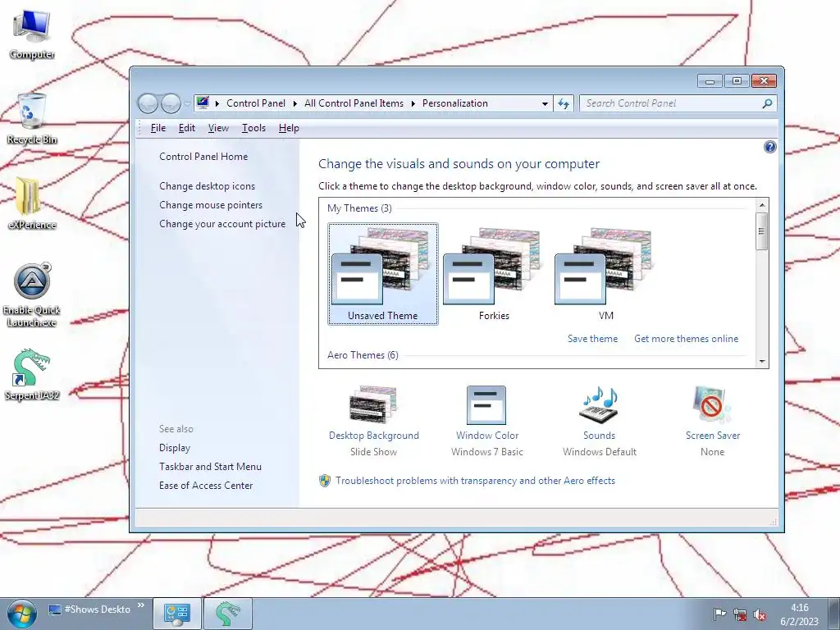Click the Aero Themes (6) heading
This screenshot has height=630, width=840.
coord(363,355)
